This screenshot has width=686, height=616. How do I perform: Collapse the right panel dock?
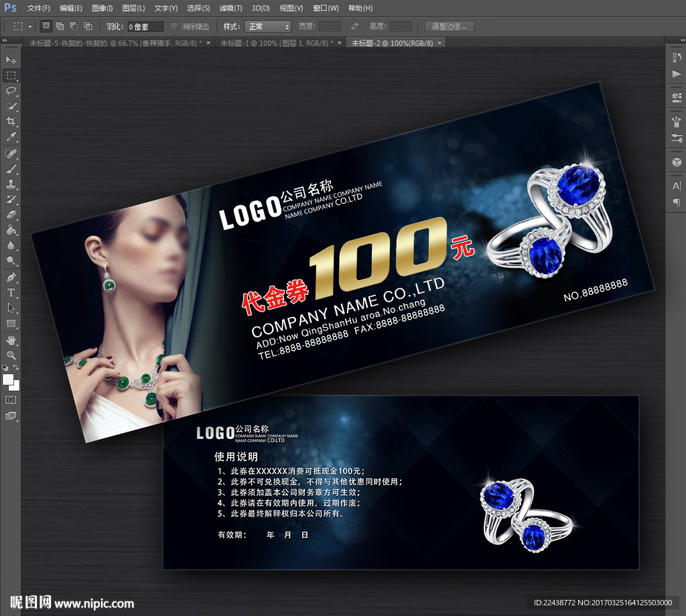[x=682, y=40]
